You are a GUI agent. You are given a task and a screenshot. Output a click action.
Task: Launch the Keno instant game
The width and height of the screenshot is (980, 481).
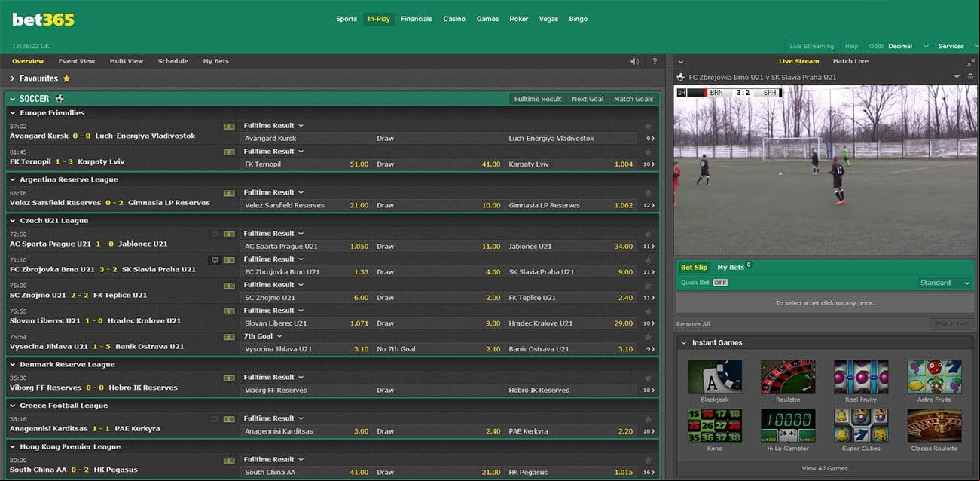[715, 426]
